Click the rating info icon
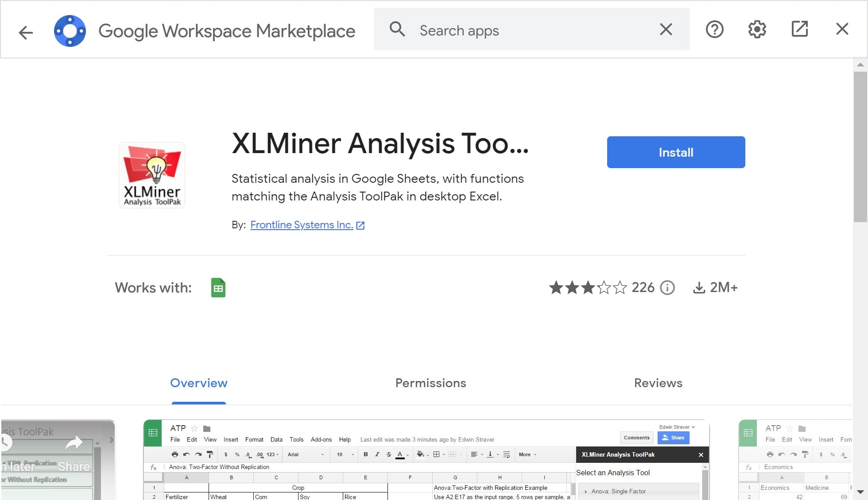Image resolution: width=868 pixels, height=500 pixels. pyautogui.click(x=667, y=288)
